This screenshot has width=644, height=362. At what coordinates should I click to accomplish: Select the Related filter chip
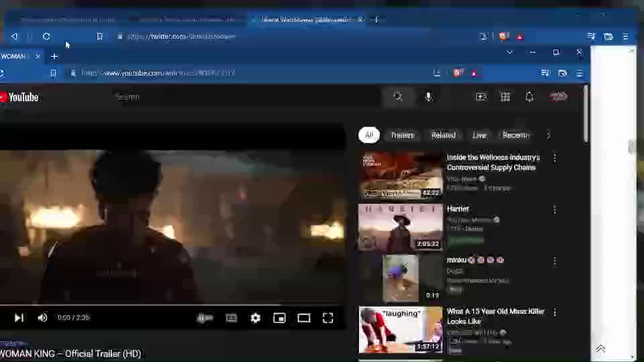pos(443,135)
